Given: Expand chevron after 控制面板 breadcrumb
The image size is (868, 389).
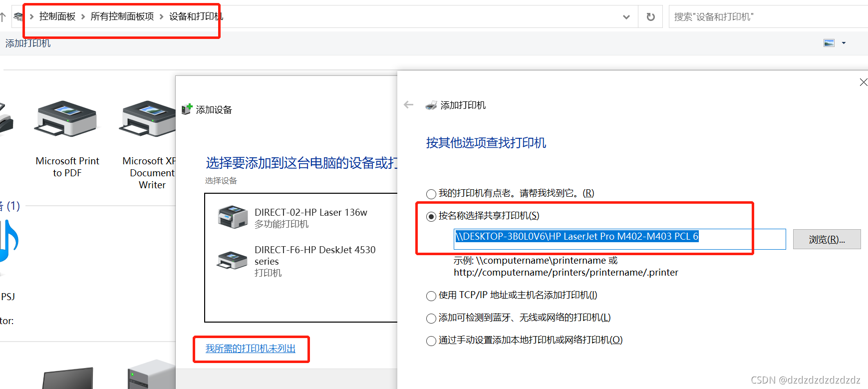Looking at the screenshot, I should tap(83, 17).
